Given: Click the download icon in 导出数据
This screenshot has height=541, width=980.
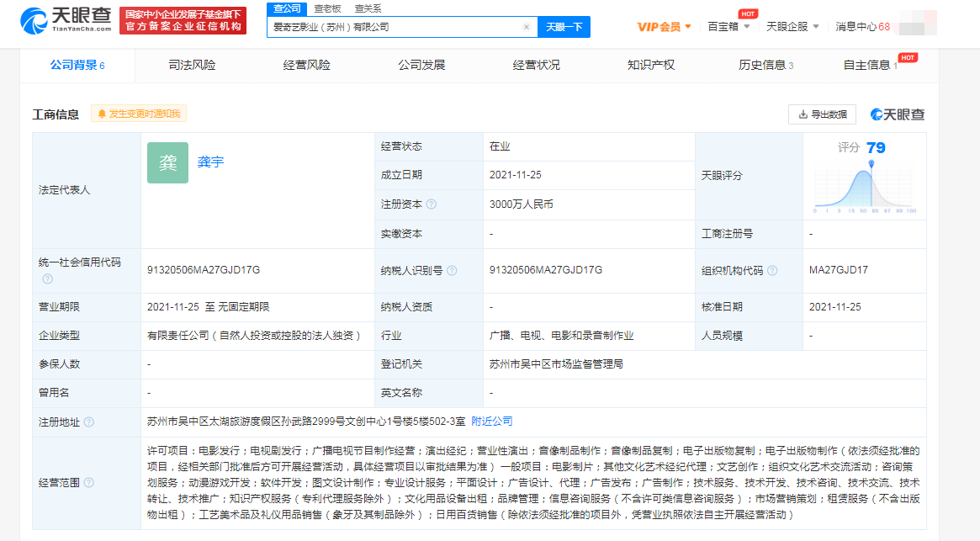Looking at the screenshot, I should [x=803, y=114].
